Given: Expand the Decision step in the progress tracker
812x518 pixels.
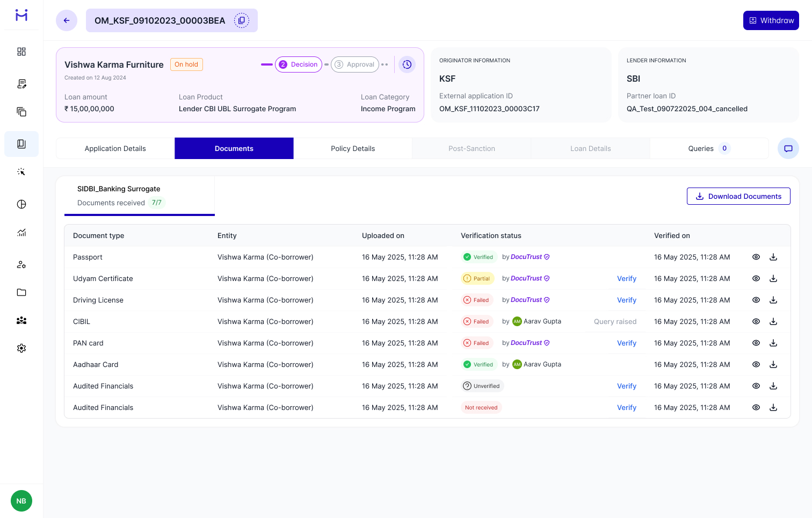Looking at the screenshot, I should click(x=299, y=64).
